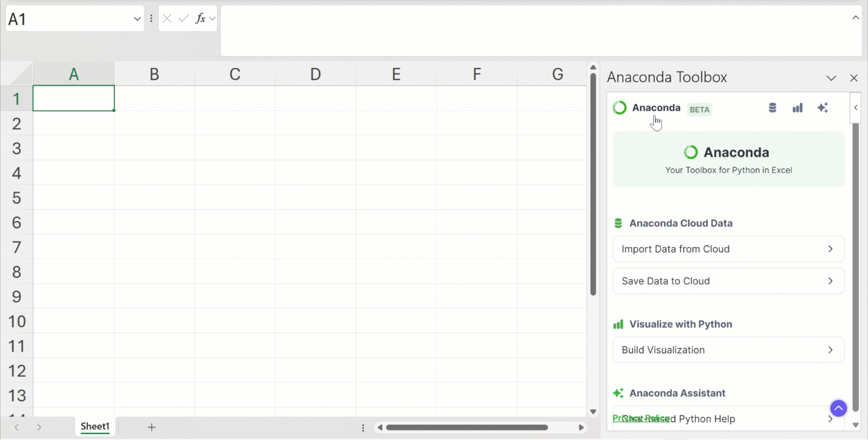The width and height of the screenshot is (868, 440).
Task: Open Import Data from Cloud
Action: pyautogui.click(x=728, y=249)
